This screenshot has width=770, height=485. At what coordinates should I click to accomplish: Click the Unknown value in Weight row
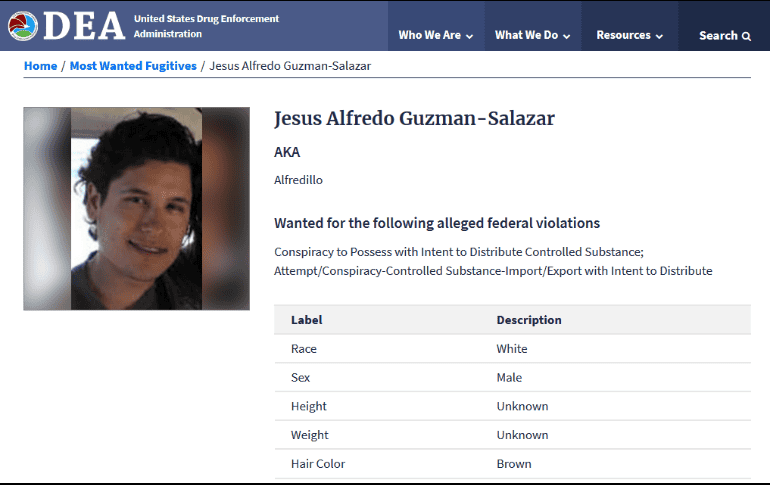522,435
